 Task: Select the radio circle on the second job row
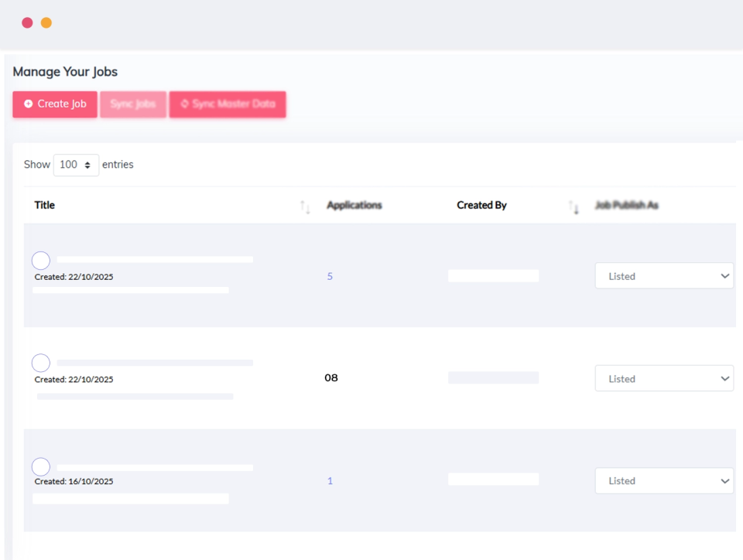(40, 363)
